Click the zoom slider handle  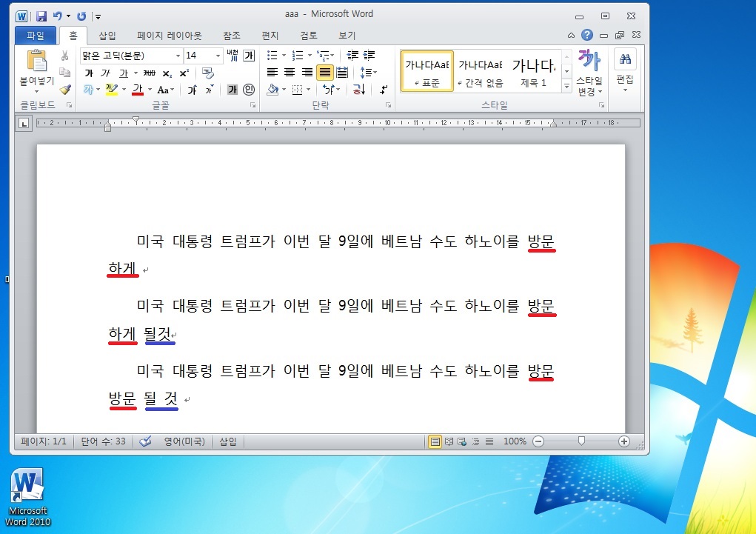(581, 441)
